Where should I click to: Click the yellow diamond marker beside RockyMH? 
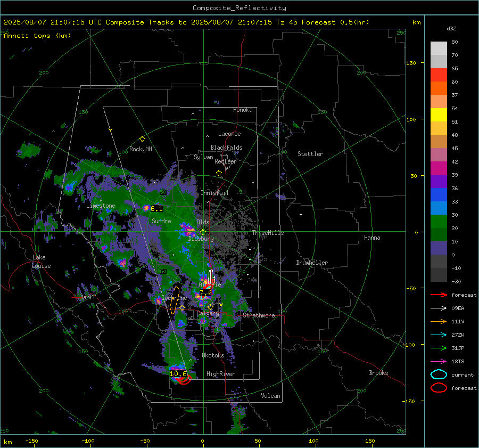[142, 139]
